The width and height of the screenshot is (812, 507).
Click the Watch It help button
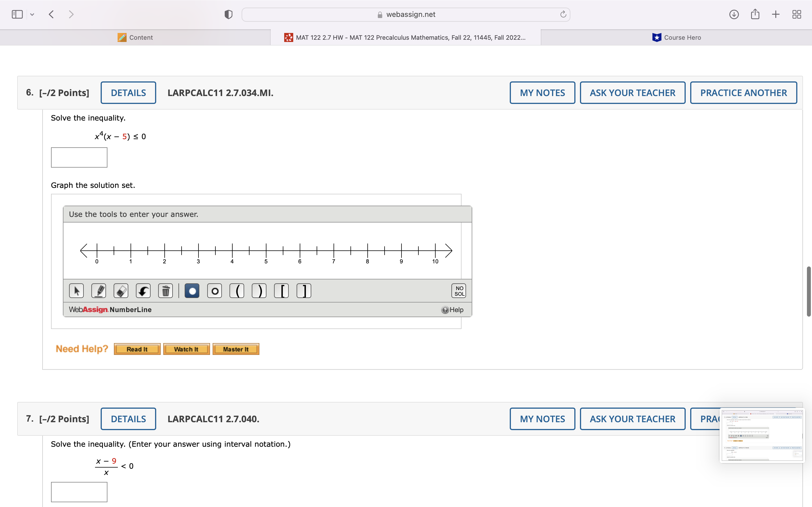pyautogui.click(x=186, y=349)
